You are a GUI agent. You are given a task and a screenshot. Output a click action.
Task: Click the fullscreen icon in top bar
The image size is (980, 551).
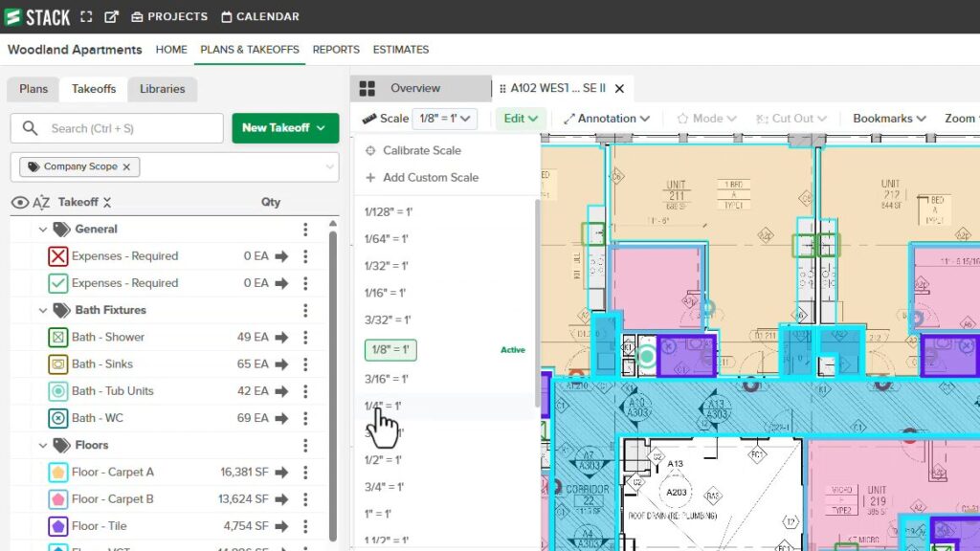point(86,16)
